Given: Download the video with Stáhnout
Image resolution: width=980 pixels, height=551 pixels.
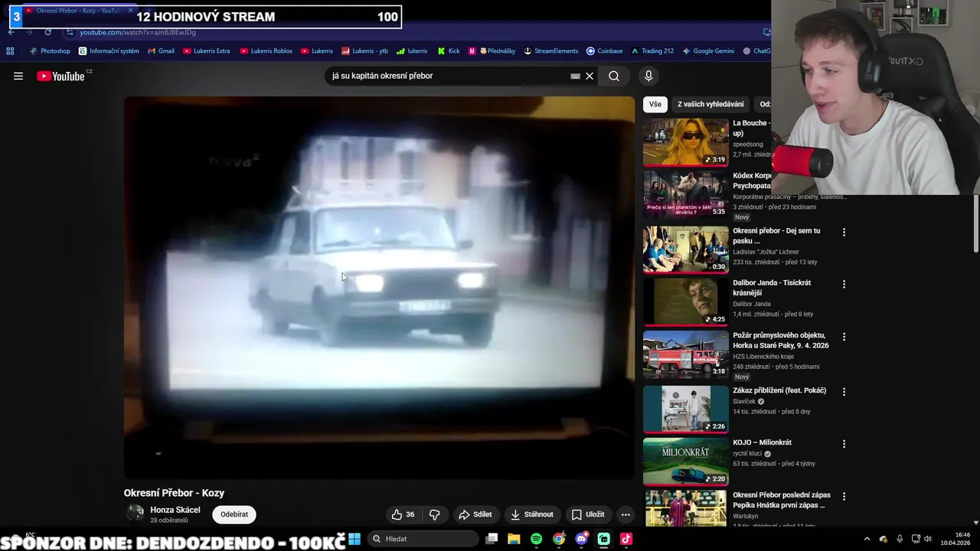Looking at the screenshot, I should click(532, 514).
